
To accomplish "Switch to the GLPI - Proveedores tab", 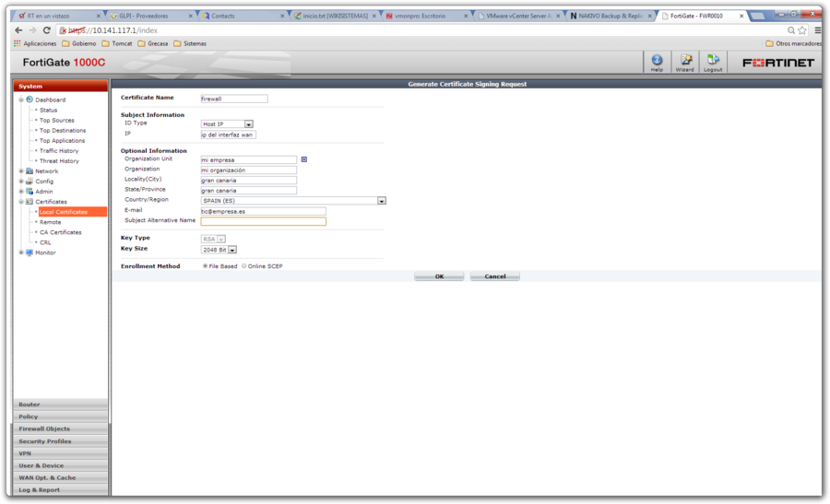I will point(148,16).
